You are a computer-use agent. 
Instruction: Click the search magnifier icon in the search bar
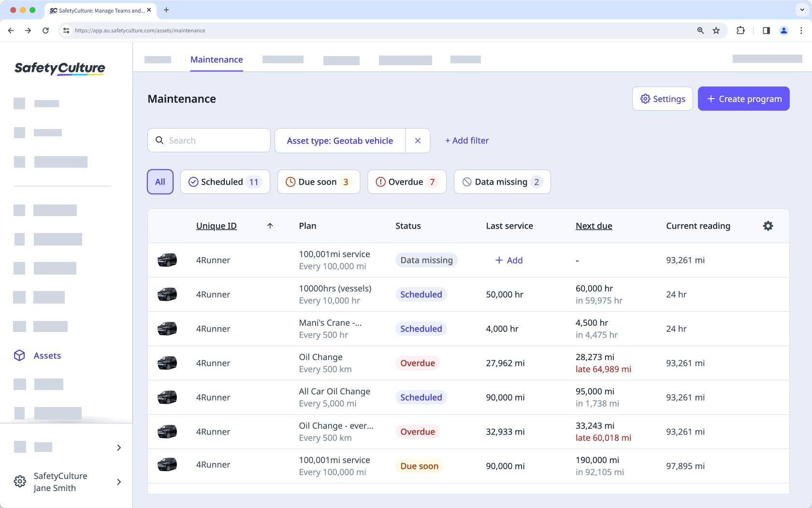point(159,140)
